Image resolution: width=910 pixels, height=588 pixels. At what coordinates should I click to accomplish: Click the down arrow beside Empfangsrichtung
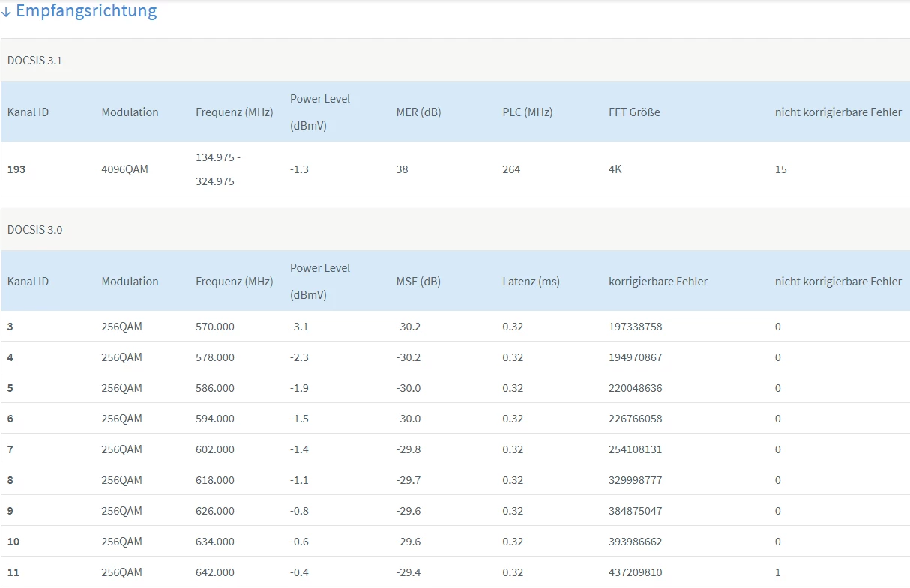(6, 12)
